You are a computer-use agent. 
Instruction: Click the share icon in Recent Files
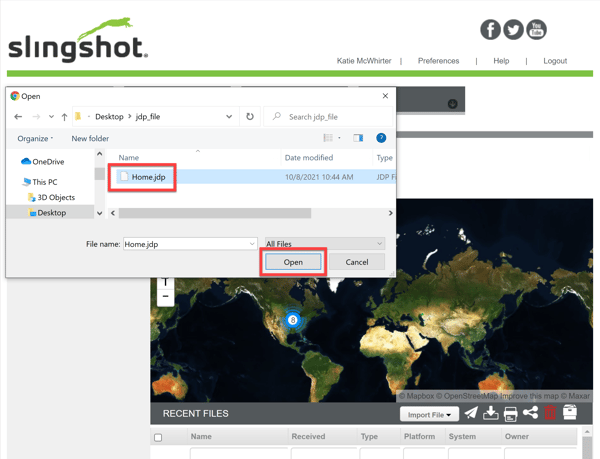(x=530, y=413)
